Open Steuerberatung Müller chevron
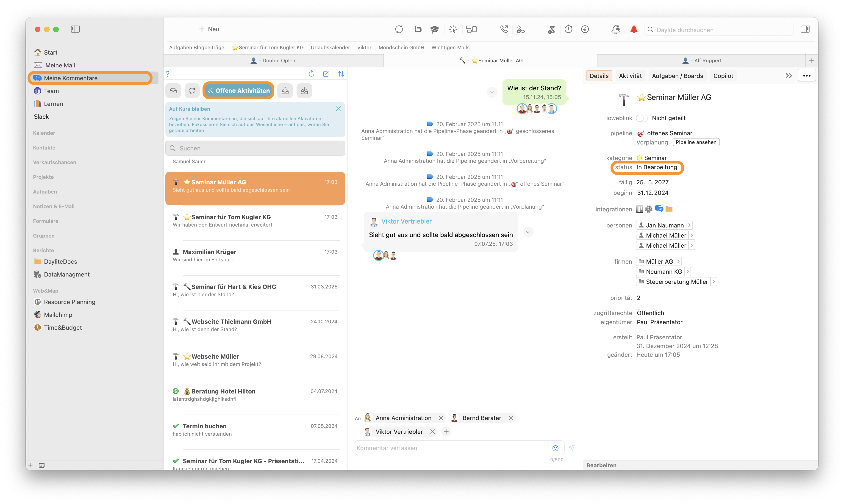844x504 pixels. tap(713, 282)
